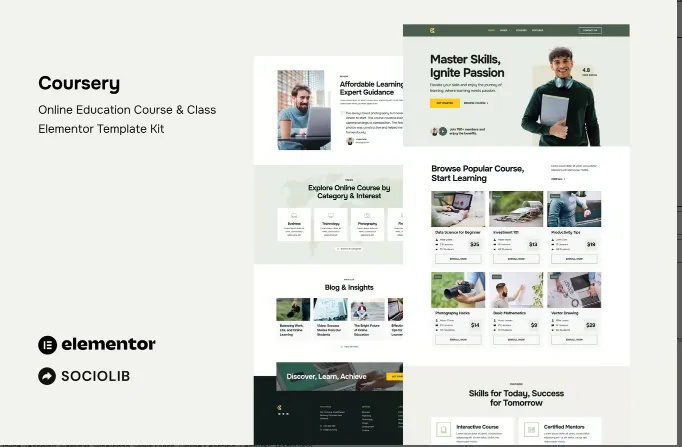
Task: Click the Browse Course link in hero
Action: [x=476, y=102]
